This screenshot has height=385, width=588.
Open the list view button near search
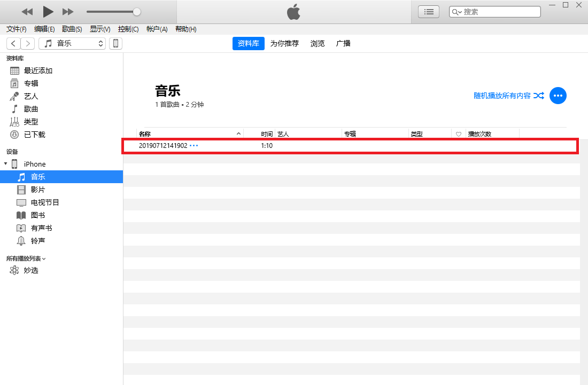428,12
